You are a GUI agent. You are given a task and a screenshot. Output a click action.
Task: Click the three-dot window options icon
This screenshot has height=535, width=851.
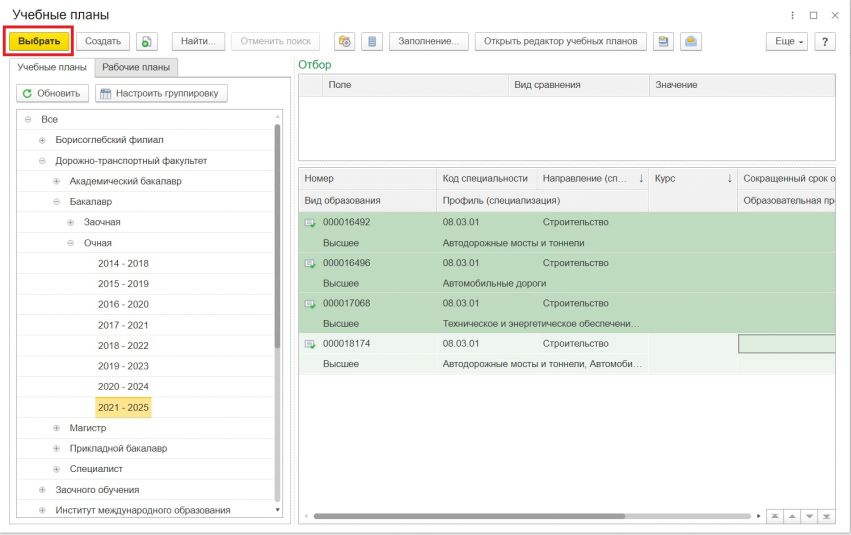click(792, 15)
